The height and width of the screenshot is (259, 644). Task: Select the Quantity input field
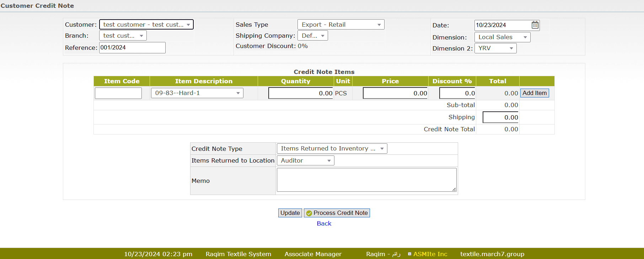click(300, 93)
